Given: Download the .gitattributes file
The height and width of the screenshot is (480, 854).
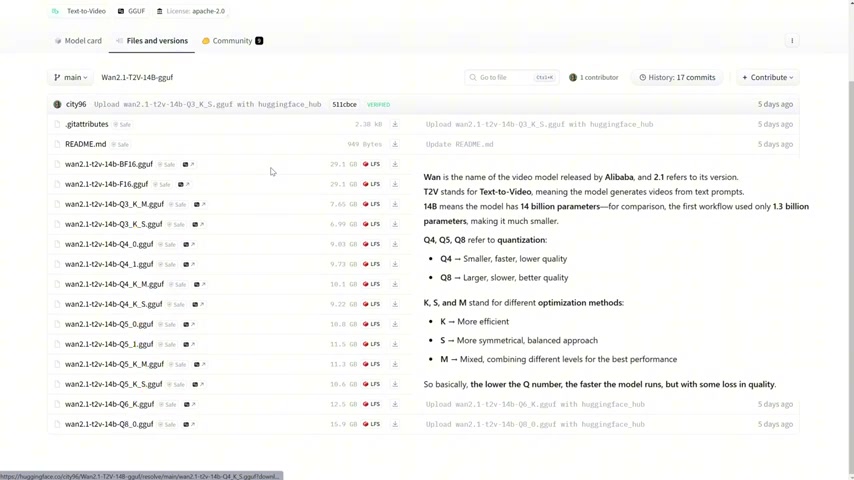Looking at the screenshot, I should tap(395, 124).
